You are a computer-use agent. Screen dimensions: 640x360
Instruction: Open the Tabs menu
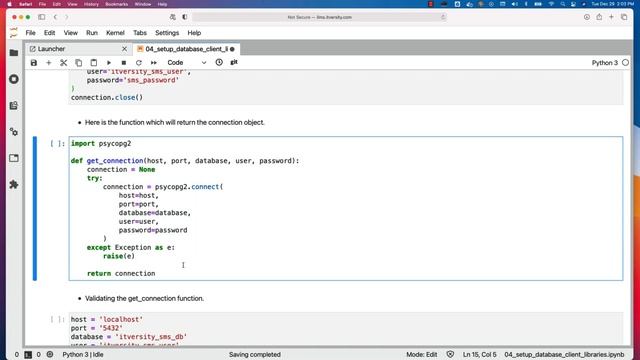point(140,33)
